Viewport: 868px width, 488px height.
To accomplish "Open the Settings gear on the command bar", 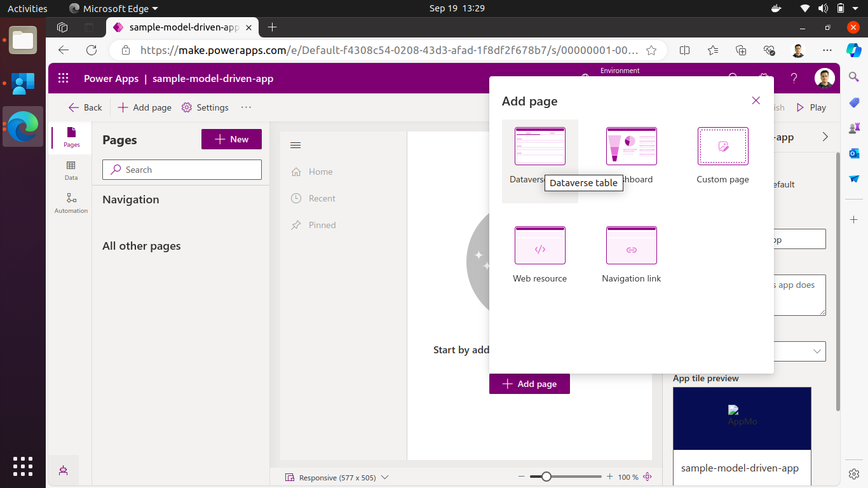I will [205, 107].
